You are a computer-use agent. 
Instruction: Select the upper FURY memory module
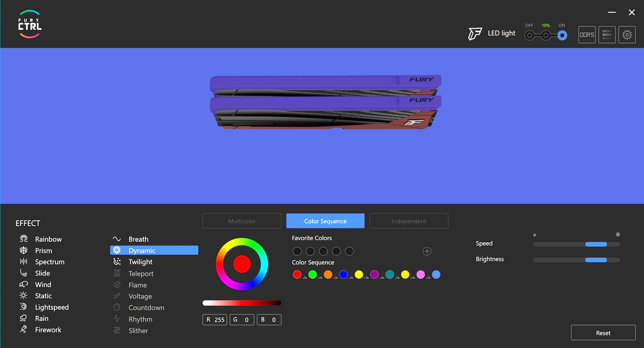326,84
